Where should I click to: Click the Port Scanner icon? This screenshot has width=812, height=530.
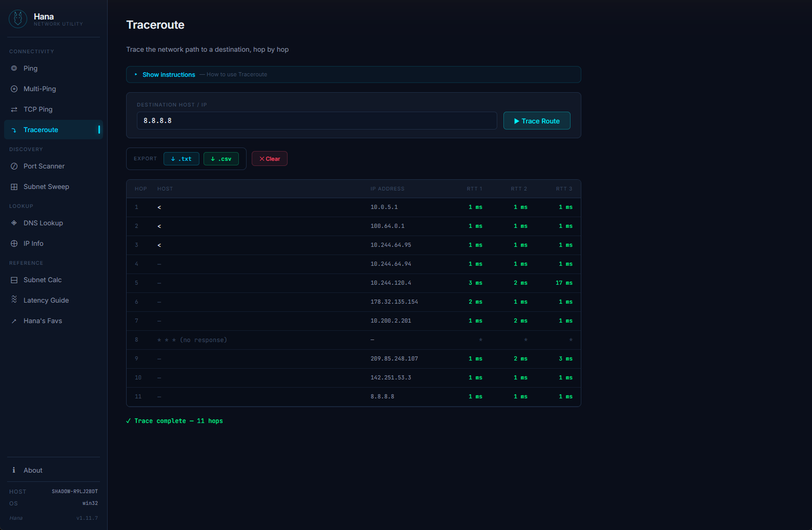click(x=14, y=166)
